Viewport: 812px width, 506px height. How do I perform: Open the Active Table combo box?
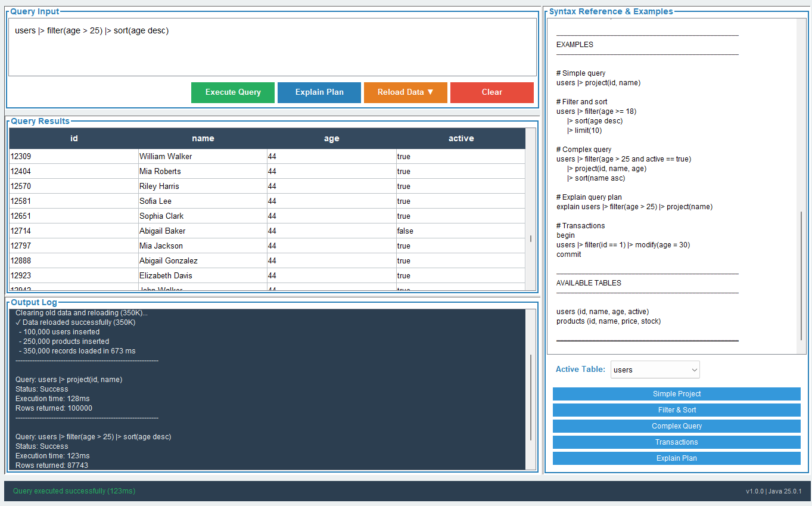pyautogui.click(x=654, y=370)
